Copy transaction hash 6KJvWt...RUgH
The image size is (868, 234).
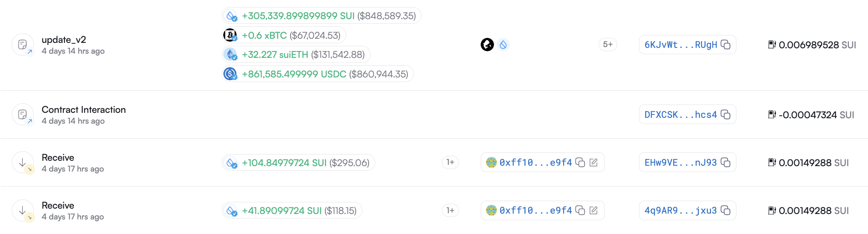[x=726, y=45]
